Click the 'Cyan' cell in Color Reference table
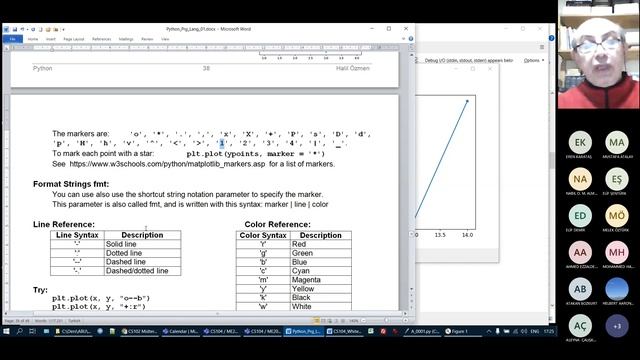Image resolution: width=640 pixels, height=360 pixels. (x=321, y=271)
